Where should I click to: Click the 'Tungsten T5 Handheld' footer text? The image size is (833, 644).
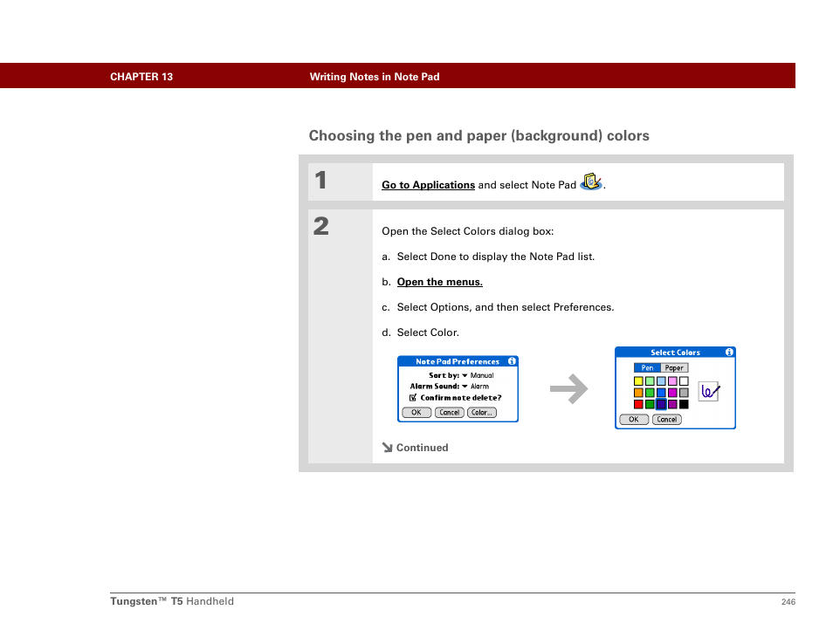172,601
